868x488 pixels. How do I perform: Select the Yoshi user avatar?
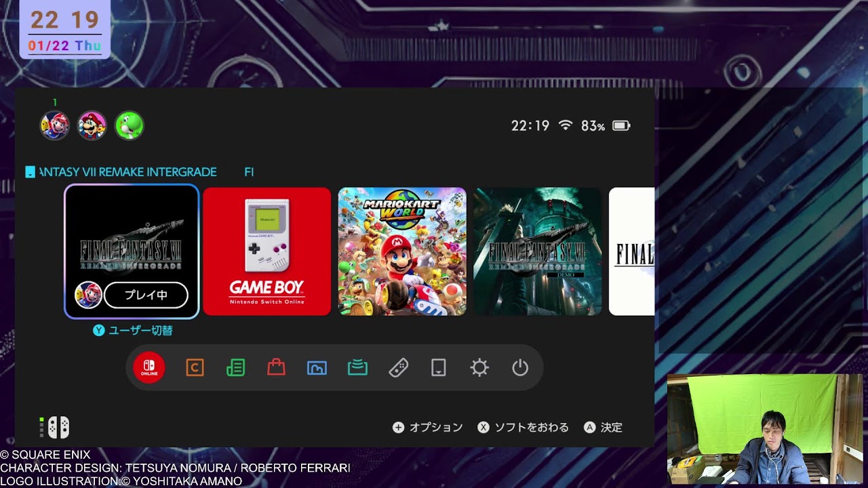click(130, 126)
